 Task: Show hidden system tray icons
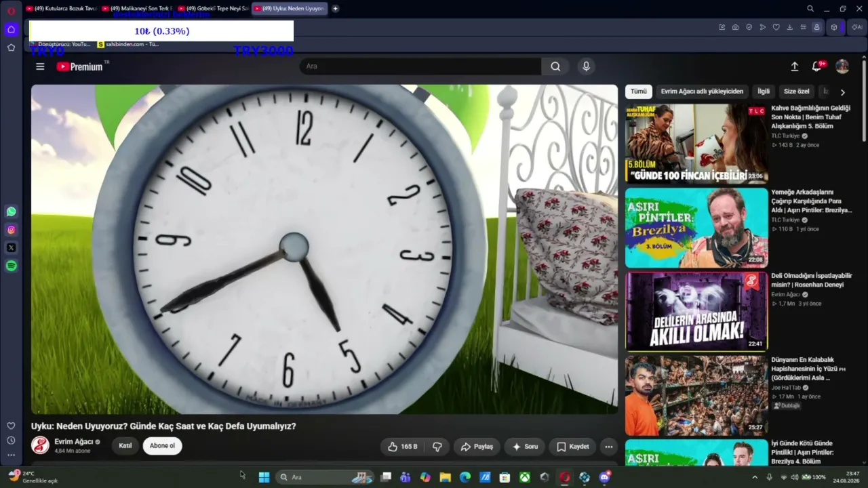tap(755, 477)
